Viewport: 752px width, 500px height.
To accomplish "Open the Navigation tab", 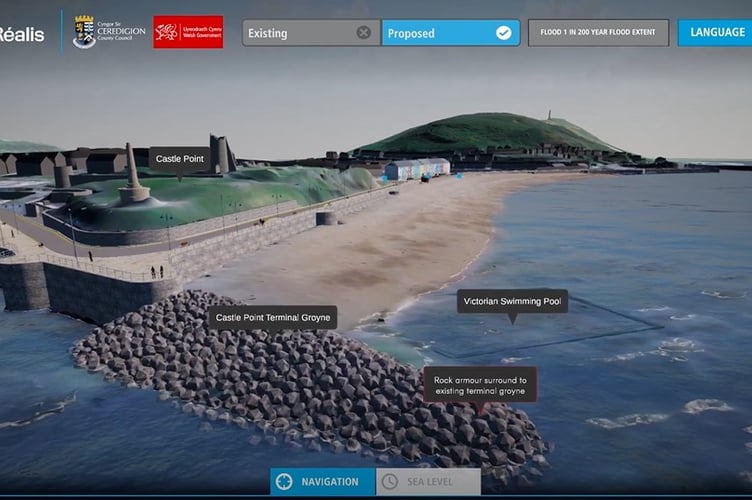I will click(x=323, y=481).
